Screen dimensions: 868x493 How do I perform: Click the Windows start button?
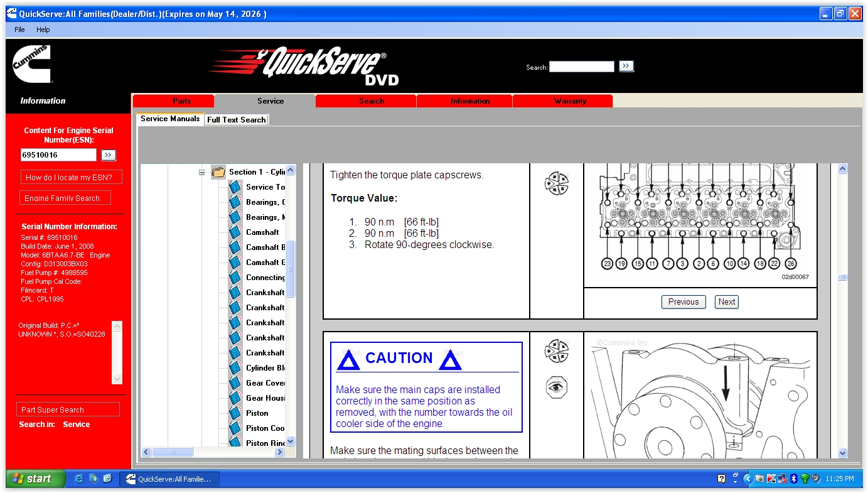point(35,479)
